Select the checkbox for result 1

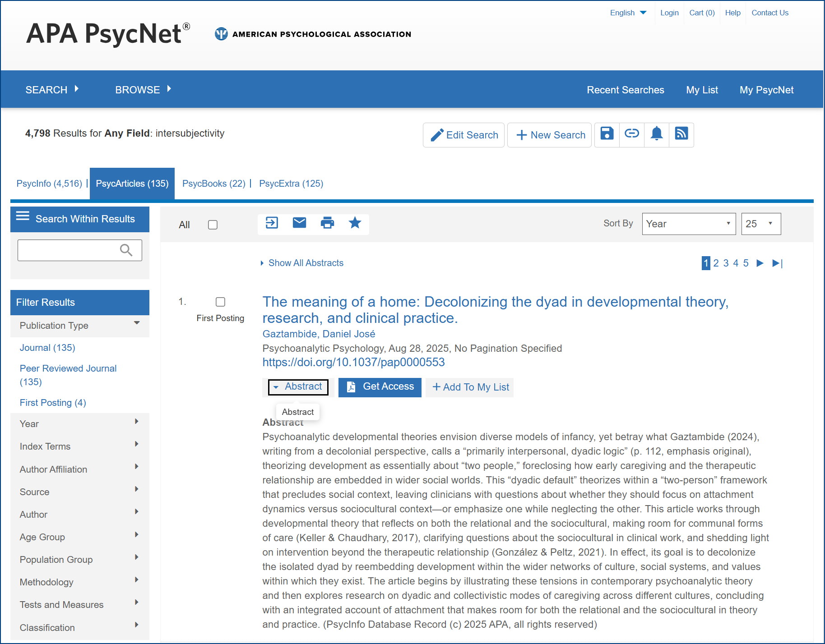click(220, 302)
